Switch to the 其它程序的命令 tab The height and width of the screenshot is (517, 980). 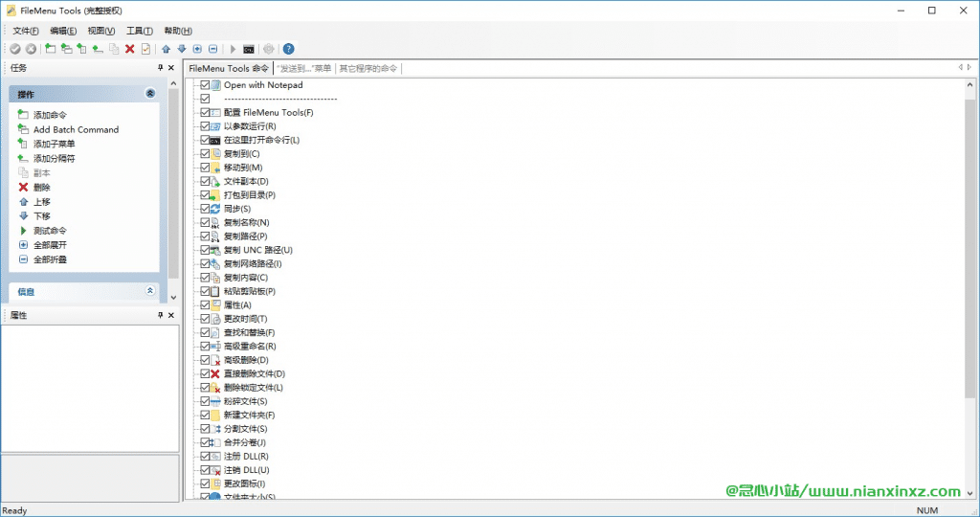[x=368, y=68]
